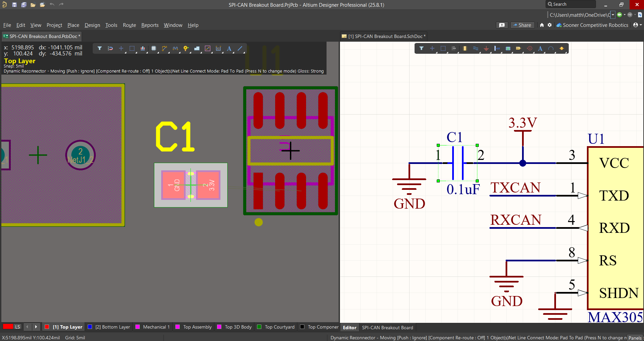Click the Share button
Screen dimensions: 644x341
coord(522,25)
